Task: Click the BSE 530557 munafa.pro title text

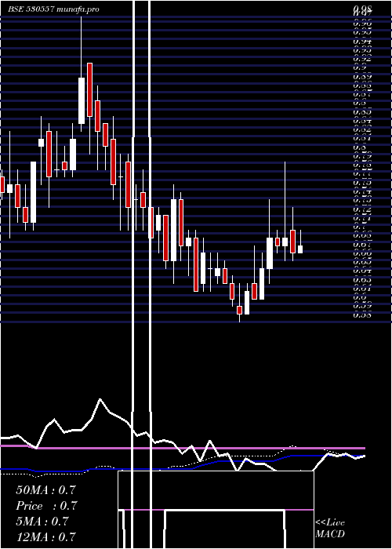Action: (54, 9)
